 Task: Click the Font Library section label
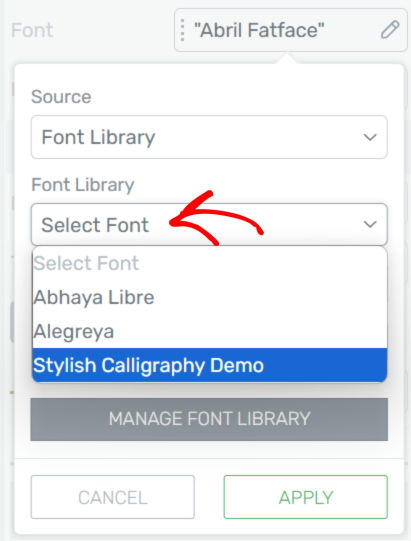[82, 185]
